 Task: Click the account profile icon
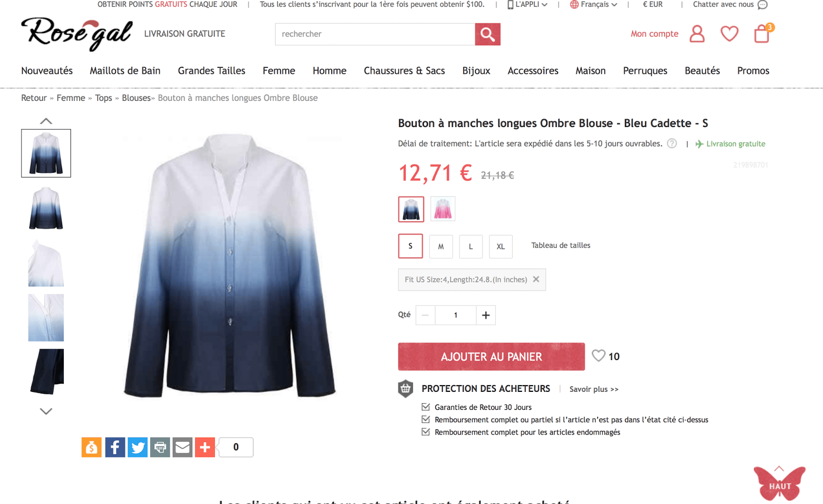click(x=697, y=34)
